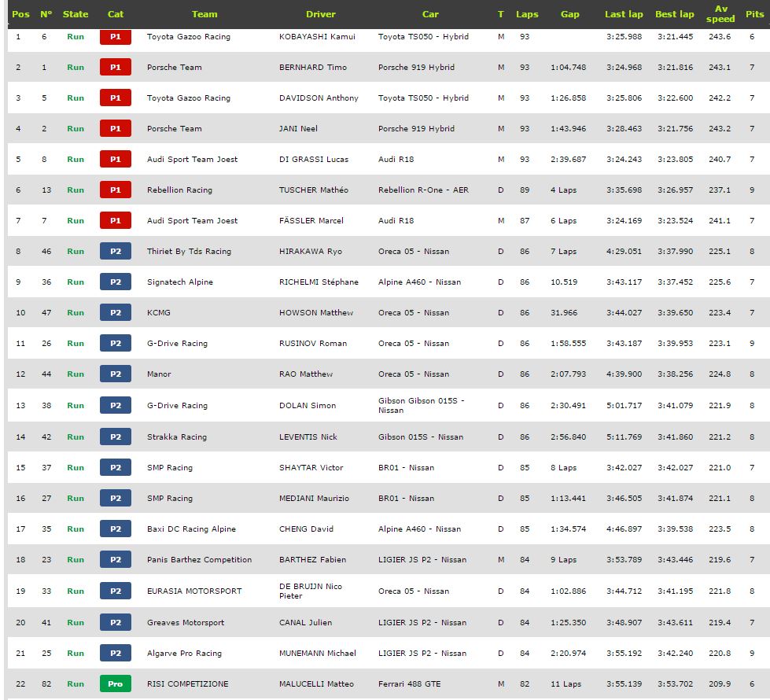Select the P1 badge in the JANI Neel row
This screenshot has height=700, width=770.
click(x=116, y=128)
